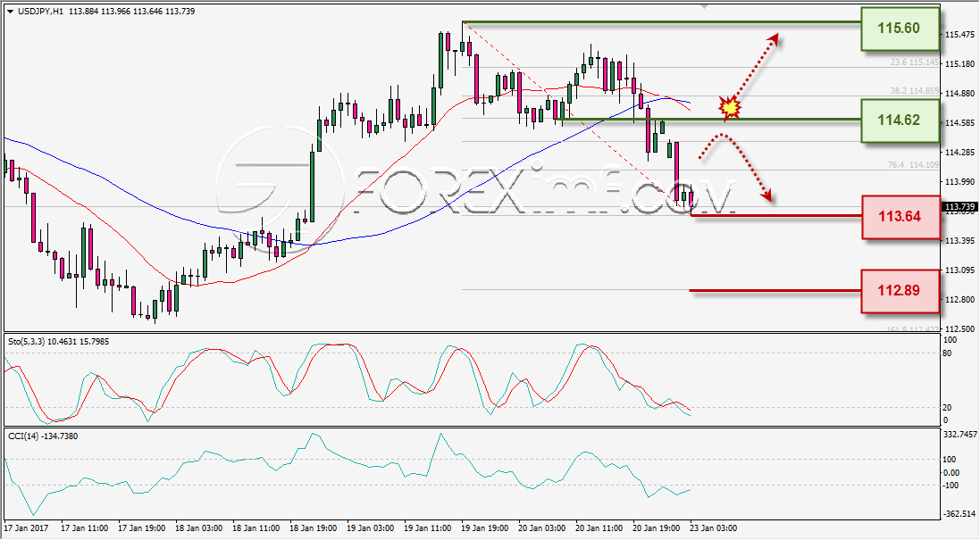
Task: Click price axis label 113.395
Action: [960, 240]
